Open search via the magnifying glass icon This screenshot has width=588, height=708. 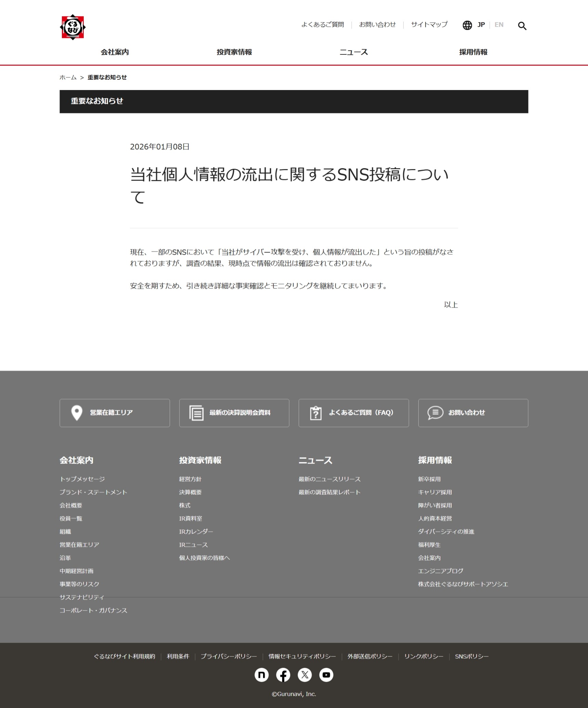coord(522,26)
